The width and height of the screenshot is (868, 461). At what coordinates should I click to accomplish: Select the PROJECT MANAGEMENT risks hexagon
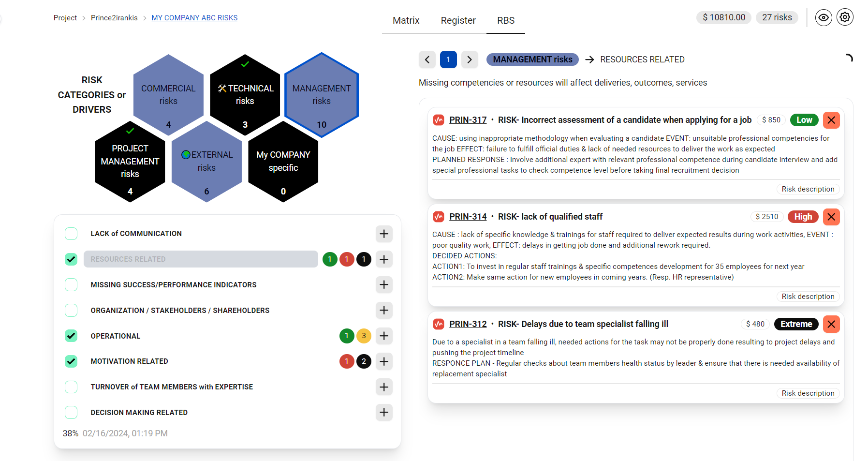click(130, 162)
